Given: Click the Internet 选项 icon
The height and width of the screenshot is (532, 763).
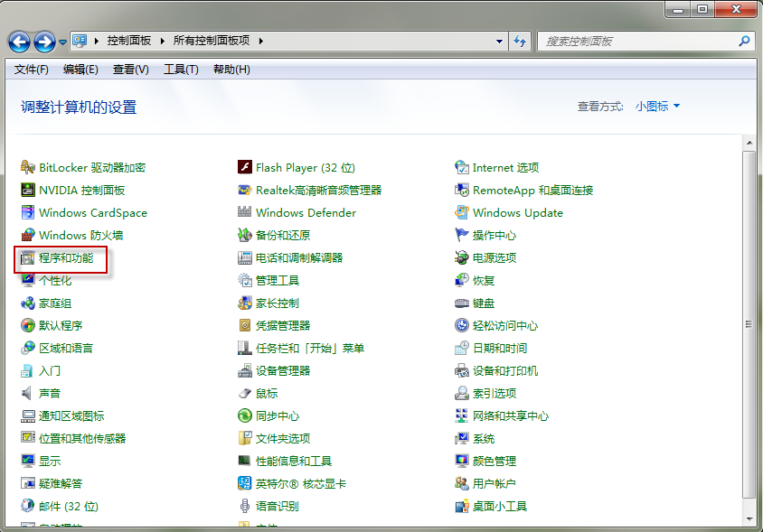Looking at the screenshot, I should [x=461, y=167].
